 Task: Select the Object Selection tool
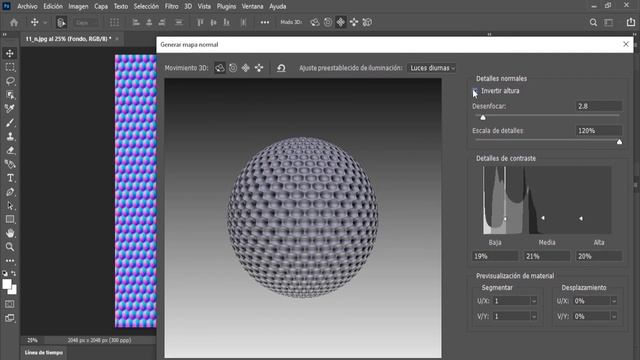click(x=10, y=95)
